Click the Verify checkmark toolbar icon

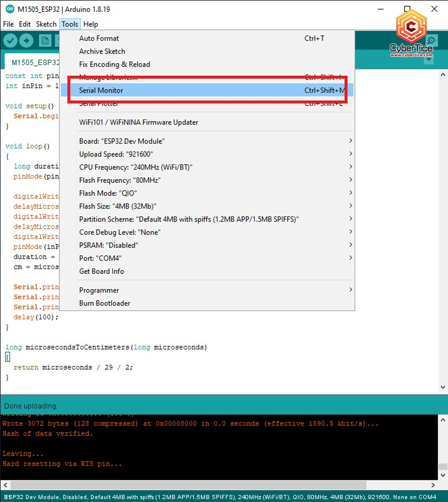click(x=10, y=41)
